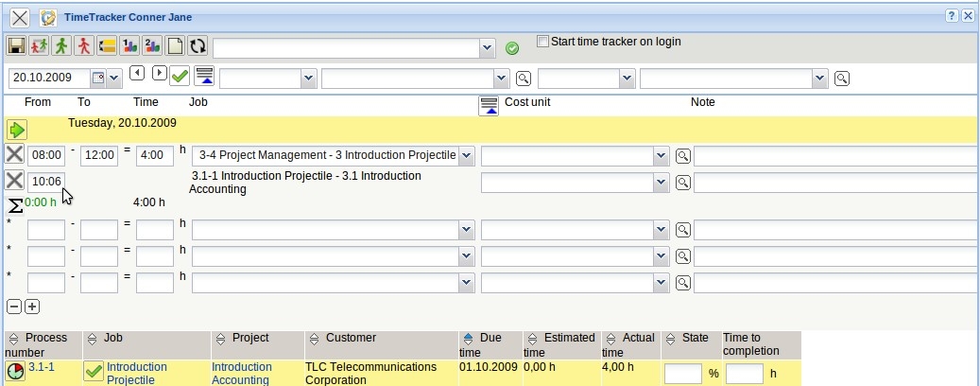Viewport: 980px width, 386px height.
Task: Click the red and green walkers icon
Action: [39, 45]
